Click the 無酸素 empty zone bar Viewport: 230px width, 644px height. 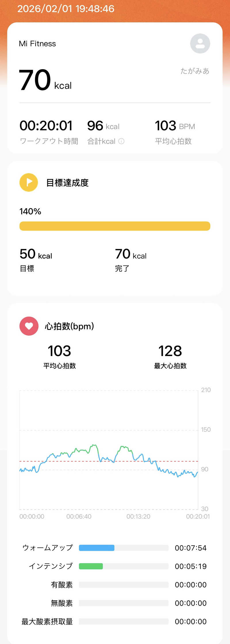[x=124, y=603]
